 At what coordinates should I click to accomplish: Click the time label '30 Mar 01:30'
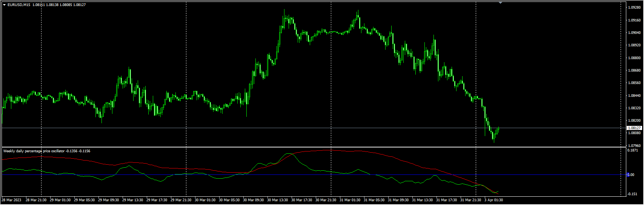(x=205, y=200)
